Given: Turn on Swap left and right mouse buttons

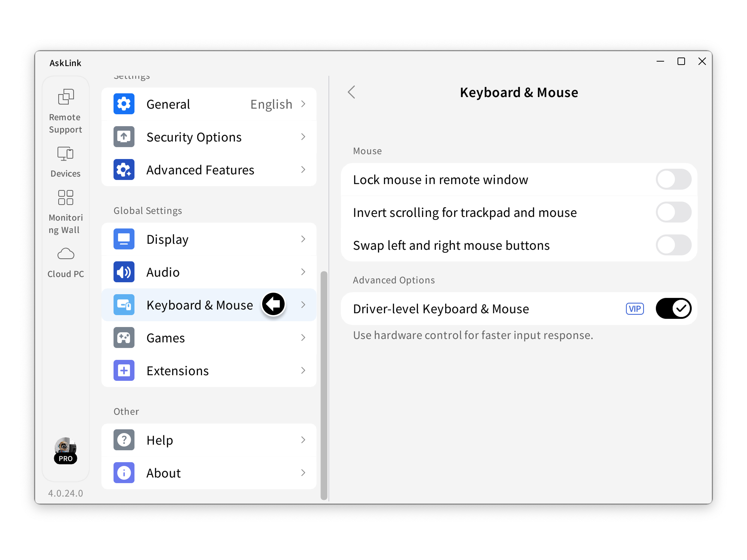Looking at the screenshot, I should point(673,245).
